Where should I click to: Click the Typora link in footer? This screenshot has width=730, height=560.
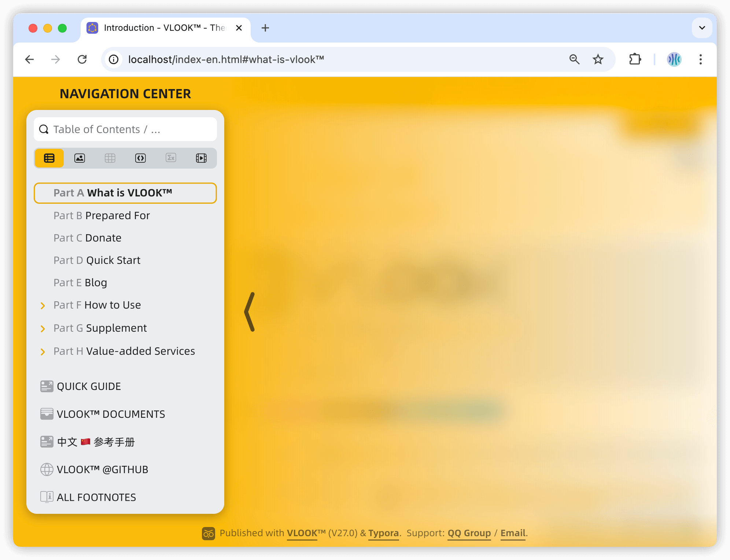tap(383, 533)
